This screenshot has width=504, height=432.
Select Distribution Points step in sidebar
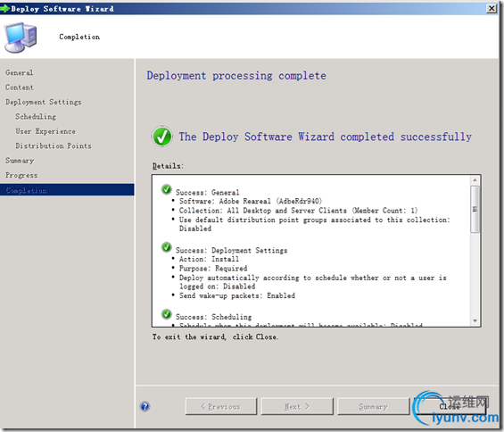[54, 145]
